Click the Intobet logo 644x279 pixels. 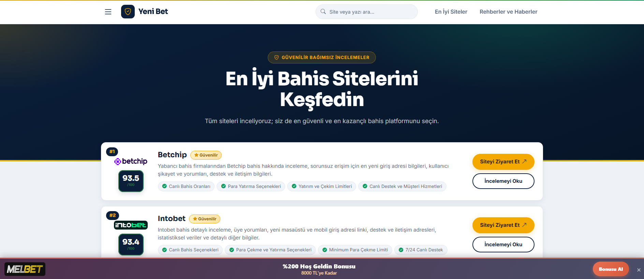click(x=131, y=225)
